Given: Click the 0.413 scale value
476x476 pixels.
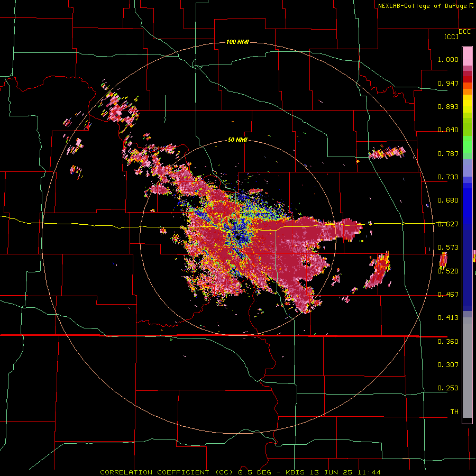Looking at the screenshot, I should (448, 318).
